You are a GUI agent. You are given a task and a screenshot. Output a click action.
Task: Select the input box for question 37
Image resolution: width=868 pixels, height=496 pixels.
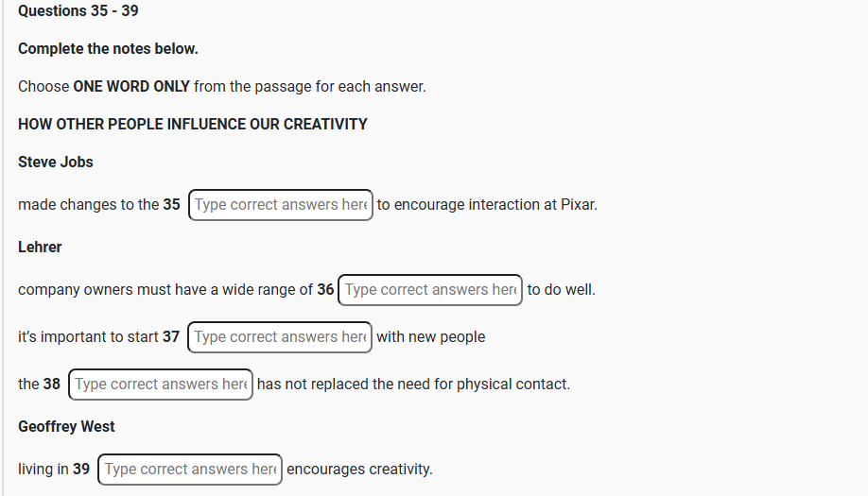click(x=280, y=337)
